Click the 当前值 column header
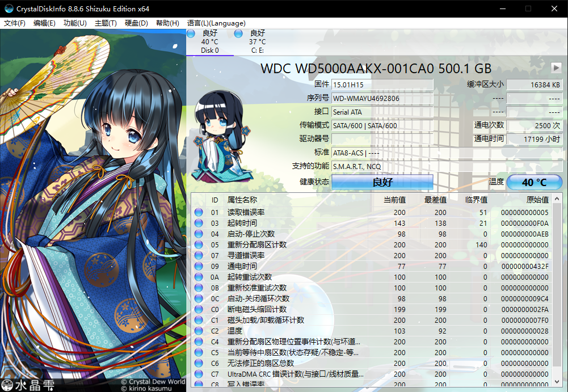This screenshot has width=568, height=392. (394, 200)
